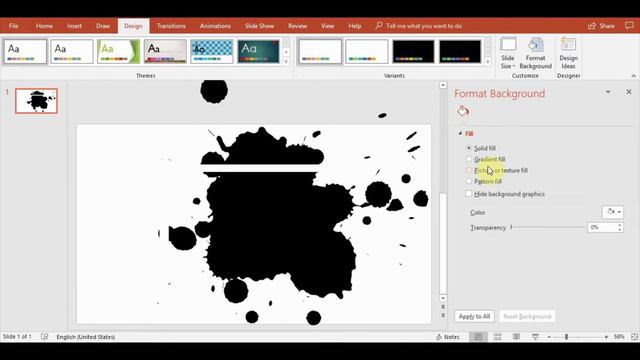Viewport: 640px width, 360px height.
Task: Choose the last black variant thumbnail
Action: coord(460,51)
